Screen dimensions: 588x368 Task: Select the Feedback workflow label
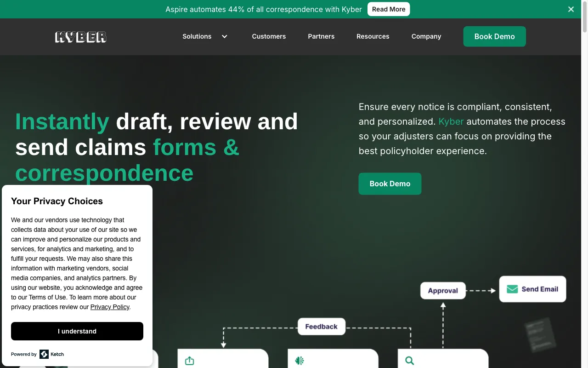click(x=322, y=327)
